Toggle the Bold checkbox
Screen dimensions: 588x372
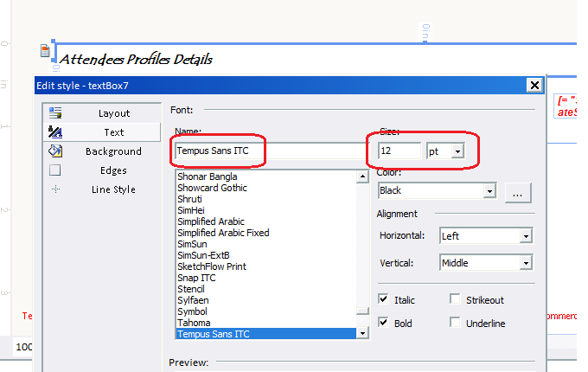click(x=383, y=322)
